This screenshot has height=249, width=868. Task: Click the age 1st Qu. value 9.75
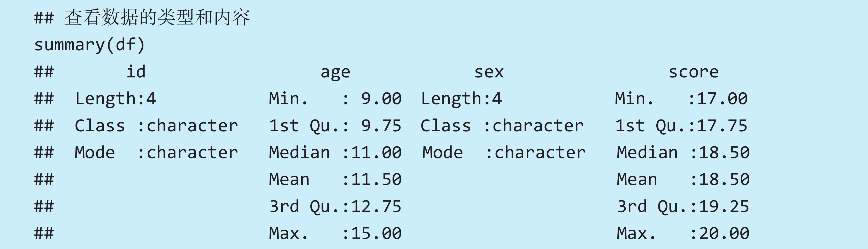(x=381, y=125)
